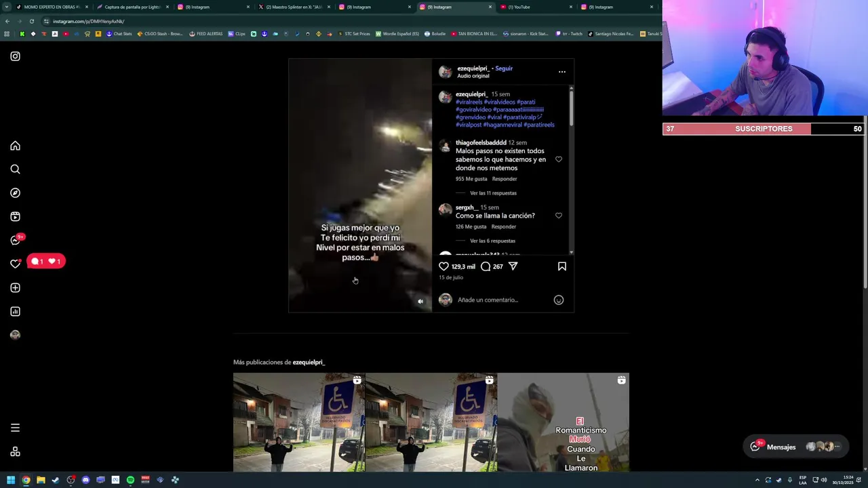The height and width of the screenshot is (488, 868).
Task: Open FEED ALERTAS bookmark
Action: tap(206, 34)
